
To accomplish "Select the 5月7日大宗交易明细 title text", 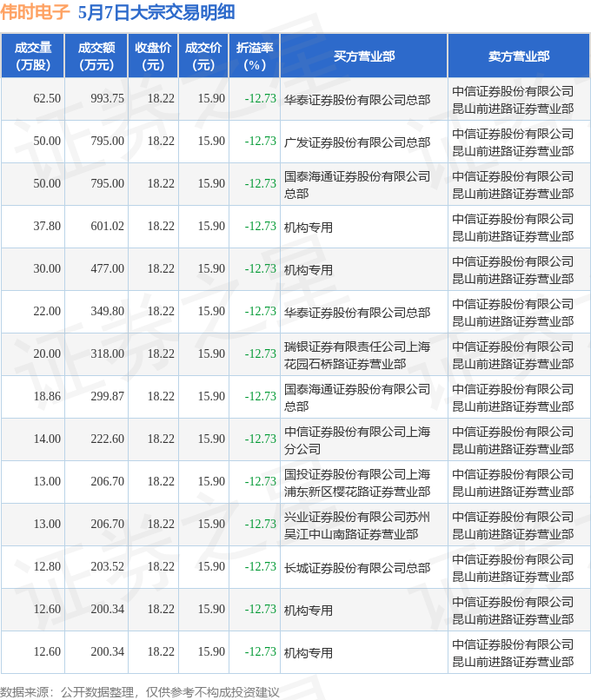I will [156, 12].
